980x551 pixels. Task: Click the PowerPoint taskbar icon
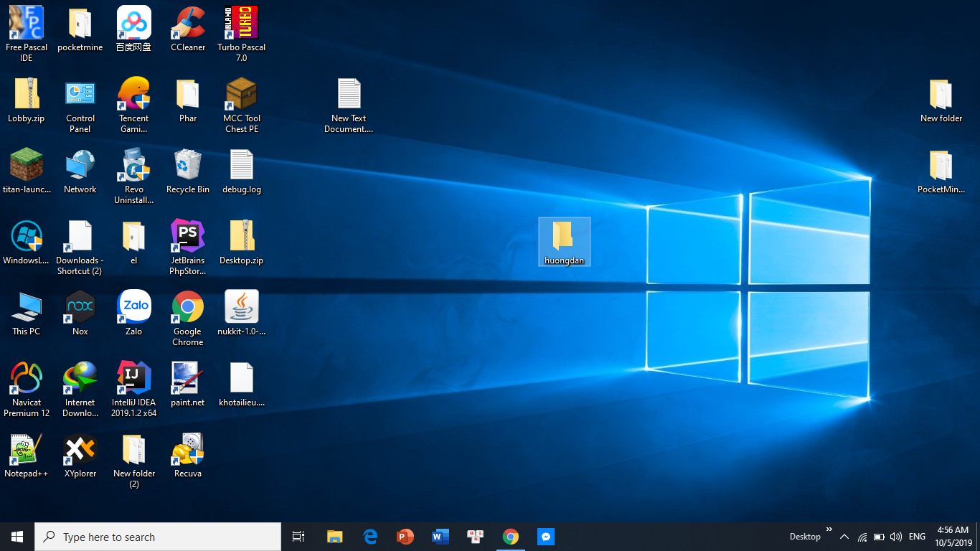pos(405,537)
